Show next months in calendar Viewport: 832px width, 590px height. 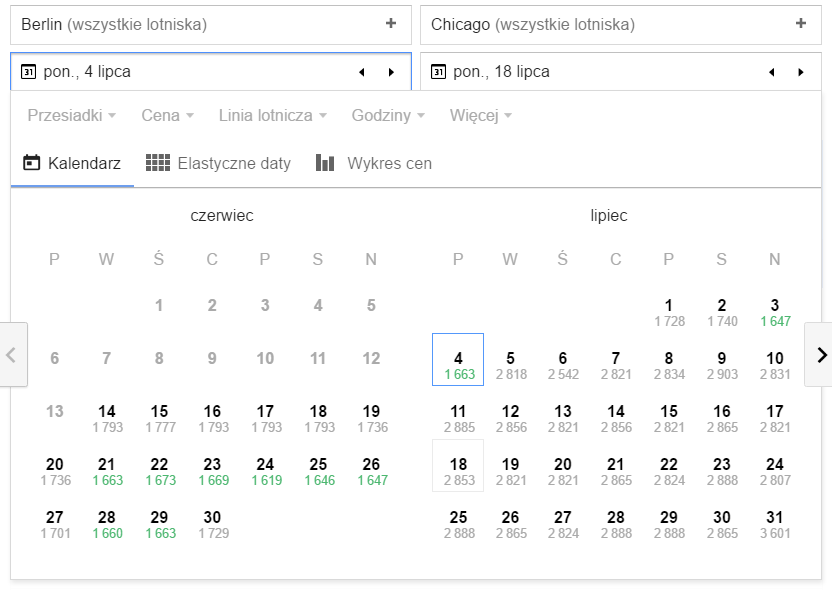point(819,354)
